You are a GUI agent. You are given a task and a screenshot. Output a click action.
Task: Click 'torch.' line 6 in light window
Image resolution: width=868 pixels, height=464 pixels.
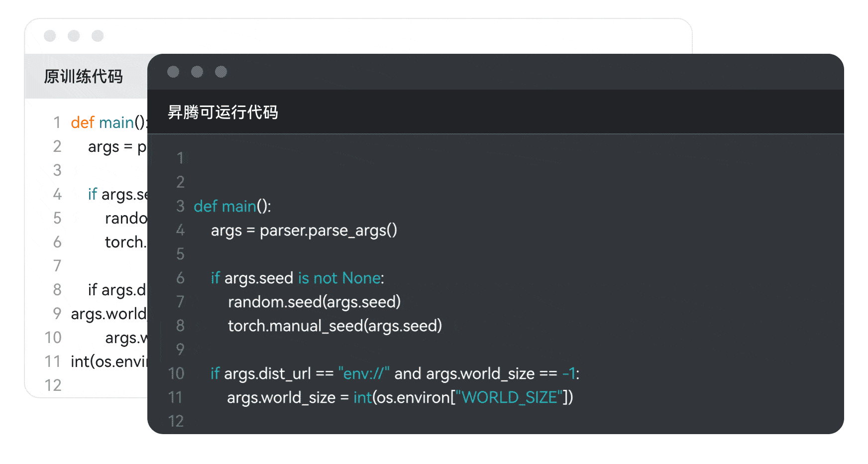tap(126, 242)
